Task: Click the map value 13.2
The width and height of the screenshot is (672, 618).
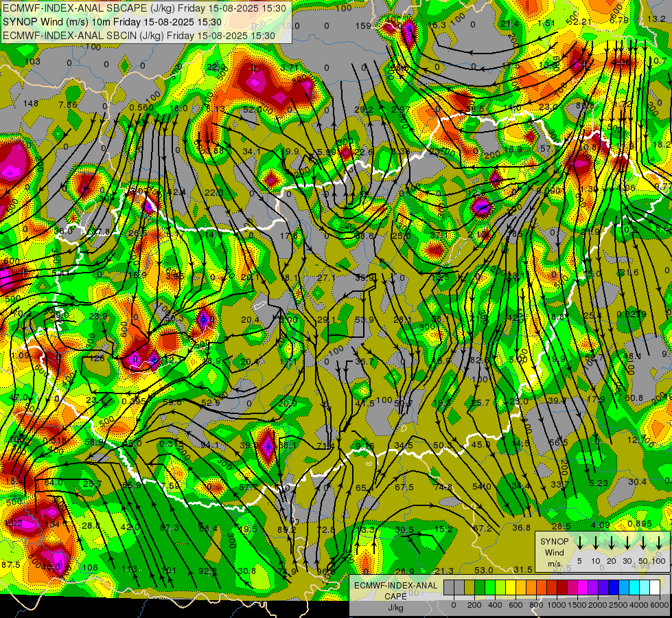Action: (656, 19)
